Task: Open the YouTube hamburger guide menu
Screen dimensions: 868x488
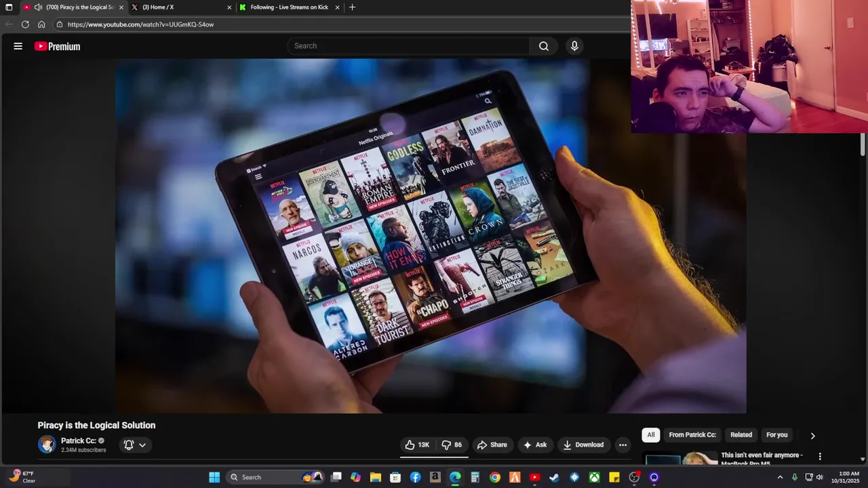Action: point(18,46)
